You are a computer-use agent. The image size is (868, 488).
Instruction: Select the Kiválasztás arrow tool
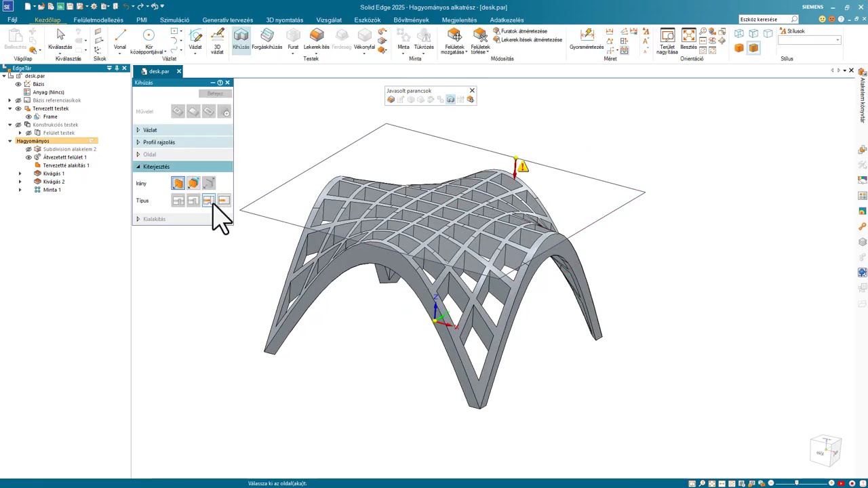(60, 39)
